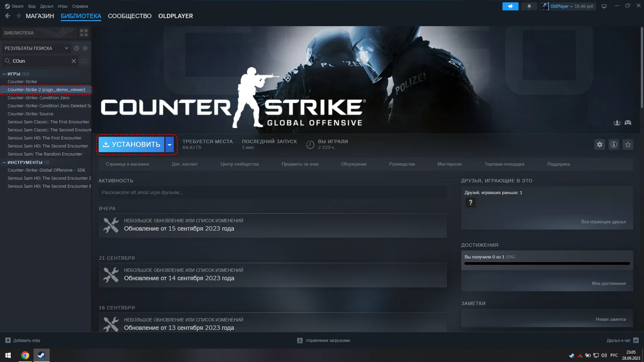This screenshot has width=644, height=362.
Task: Open Мои достижения link
Action: [609, 284]
